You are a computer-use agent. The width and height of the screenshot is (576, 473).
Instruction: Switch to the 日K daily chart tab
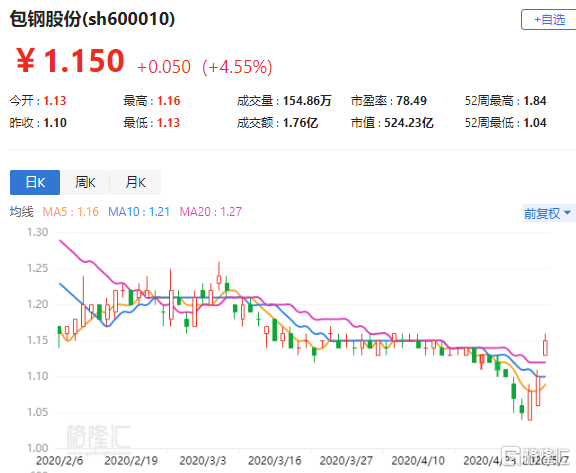point(35,182)
